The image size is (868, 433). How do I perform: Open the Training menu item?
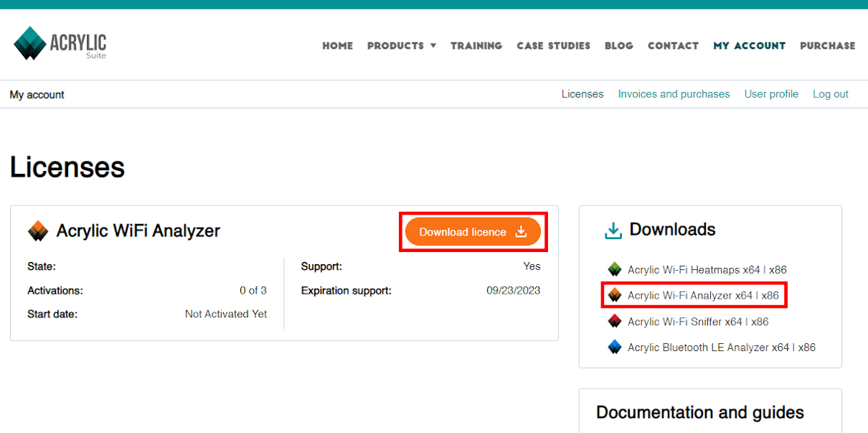pos(476,45)
